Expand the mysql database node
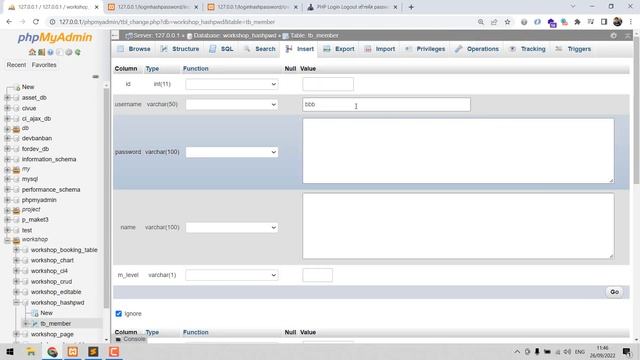 7,179
